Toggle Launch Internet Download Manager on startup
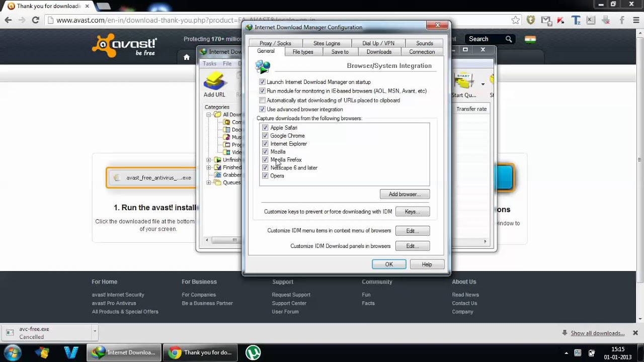 point(262,82)
